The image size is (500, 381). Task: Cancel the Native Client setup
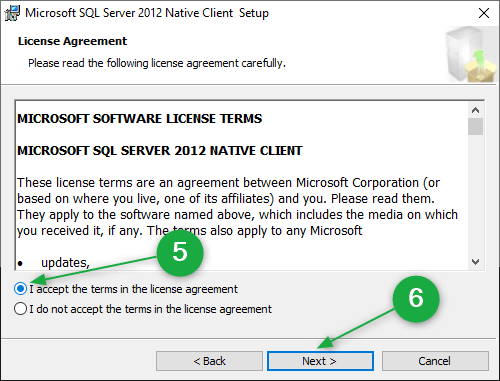point(435,361)
